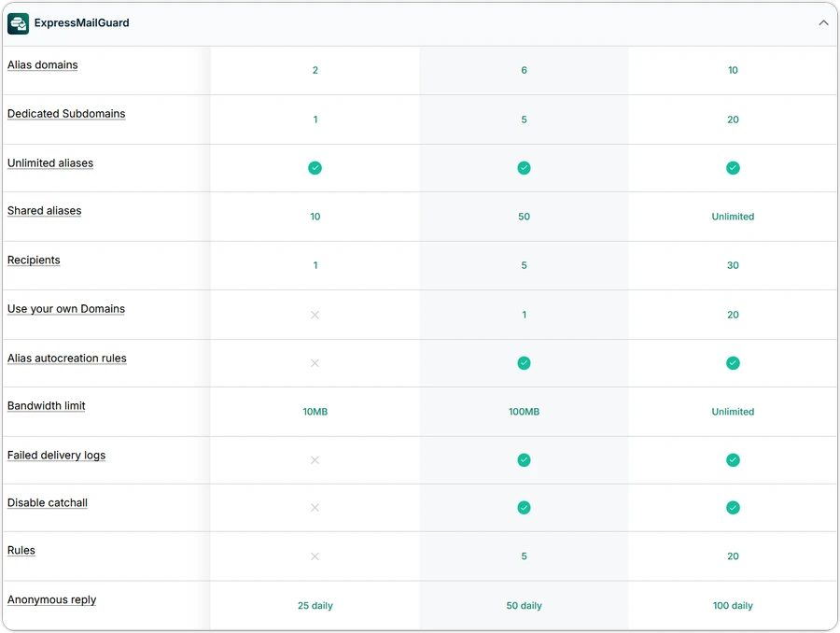Select the Recipients feature label
This screenshot has width=840, height=633.
click(x=34, y=260)
